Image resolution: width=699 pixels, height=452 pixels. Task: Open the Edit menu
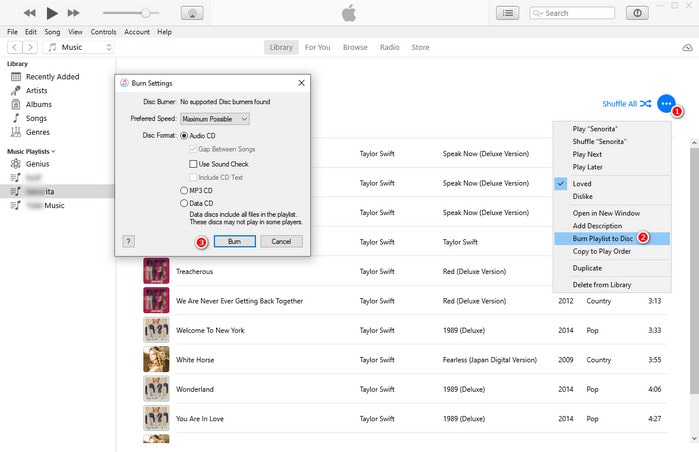pos(31,32)
